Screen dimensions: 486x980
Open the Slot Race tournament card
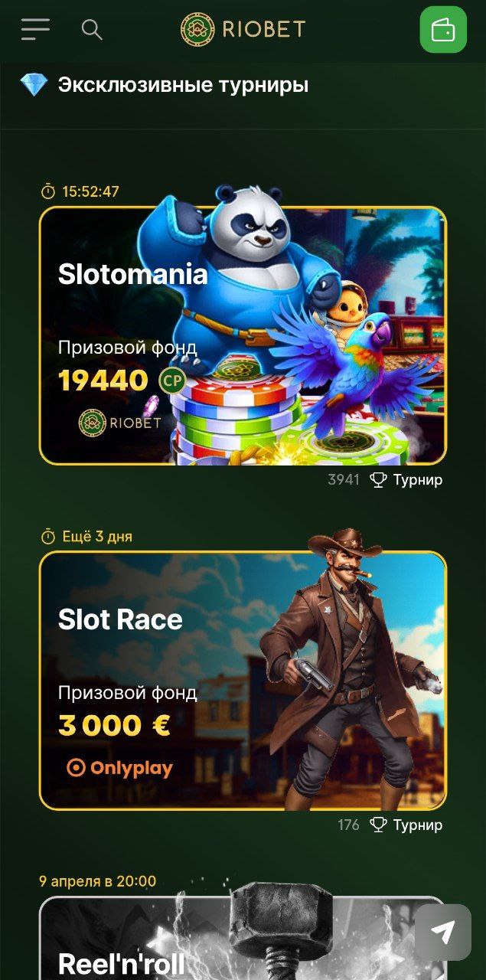[243, 681]
